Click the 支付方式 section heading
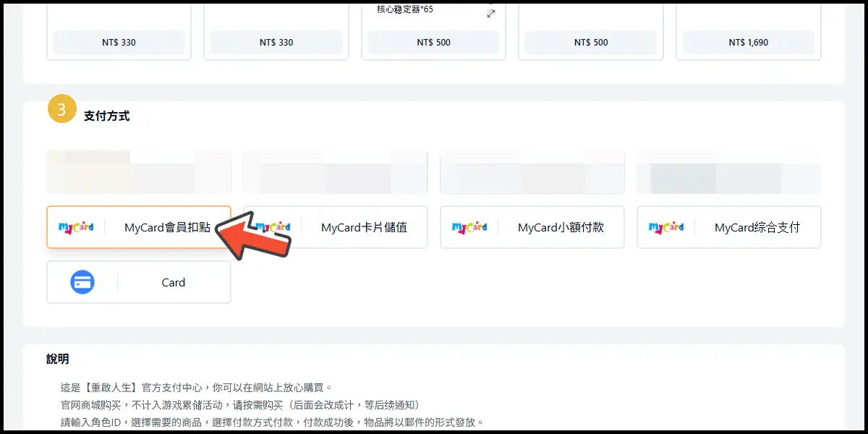The width and height of the screenshot is (868, 434). [107, 116]
